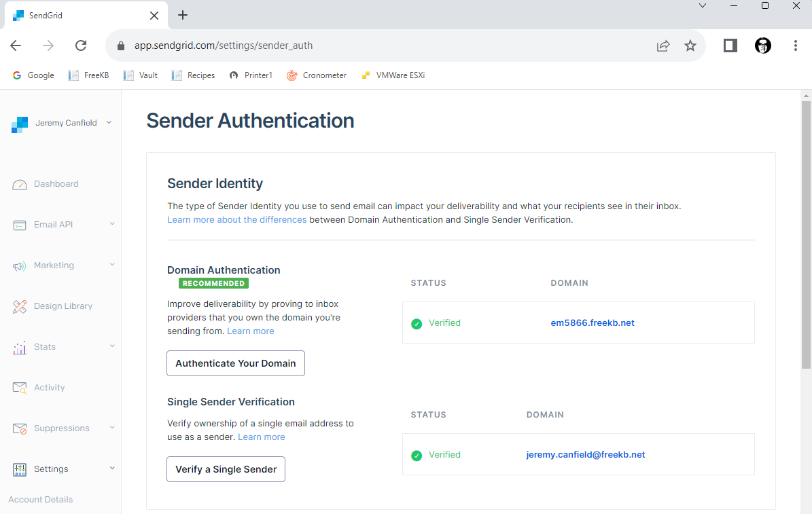Click the Marketing megaphone icon
The width and height of the screenshot is (812, 514).
(20, 266)
